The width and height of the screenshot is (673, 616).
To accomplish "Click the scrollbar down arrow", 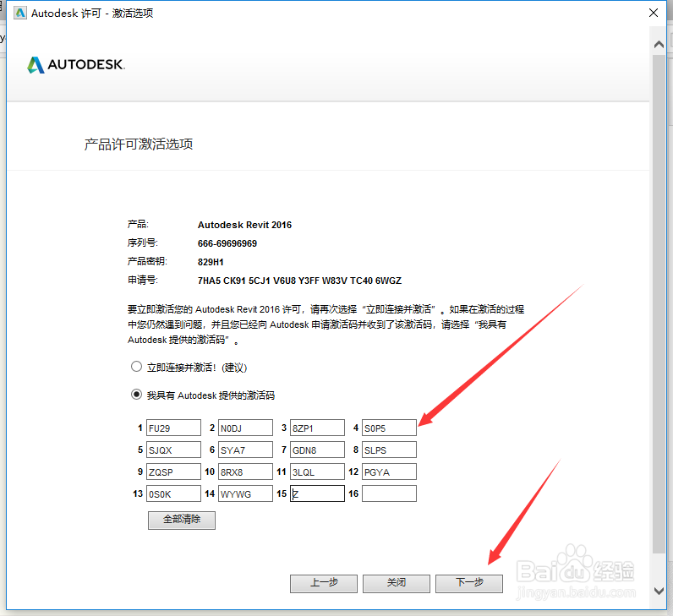I will 659,591.
